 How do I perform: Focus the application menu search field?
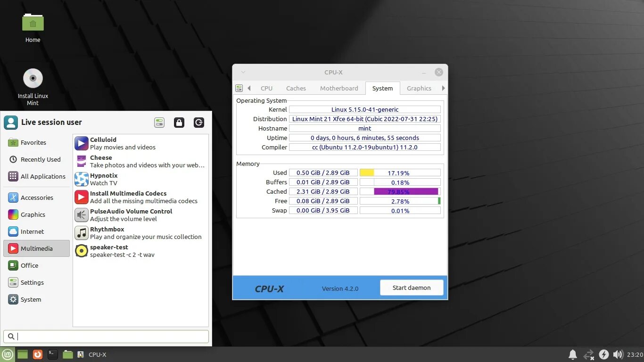[x=106, y=336]
